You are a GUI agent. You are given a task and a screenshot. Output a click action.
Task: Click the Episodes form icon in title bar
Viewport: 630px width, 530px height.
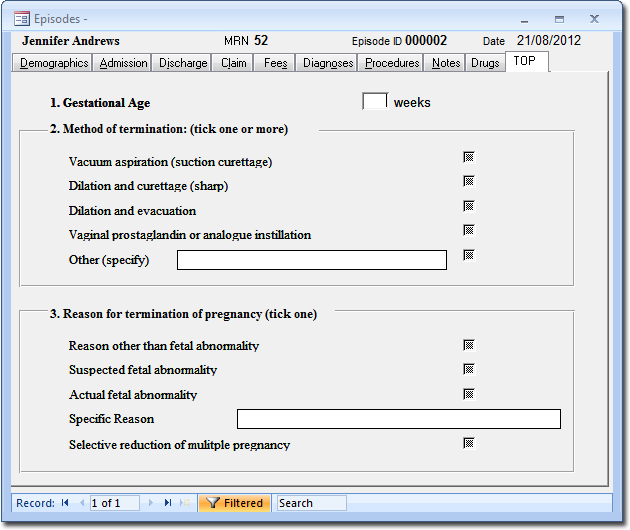click(21, 18)
